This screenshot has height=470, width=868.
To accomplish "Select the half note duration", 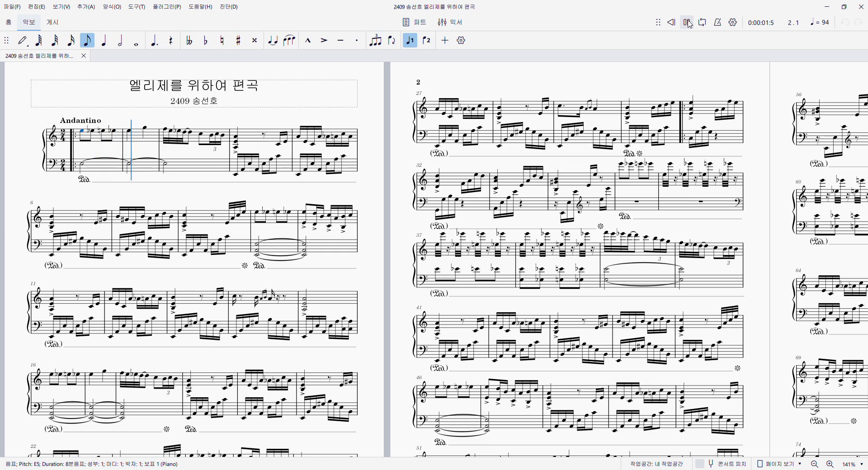I will point(120,40).
